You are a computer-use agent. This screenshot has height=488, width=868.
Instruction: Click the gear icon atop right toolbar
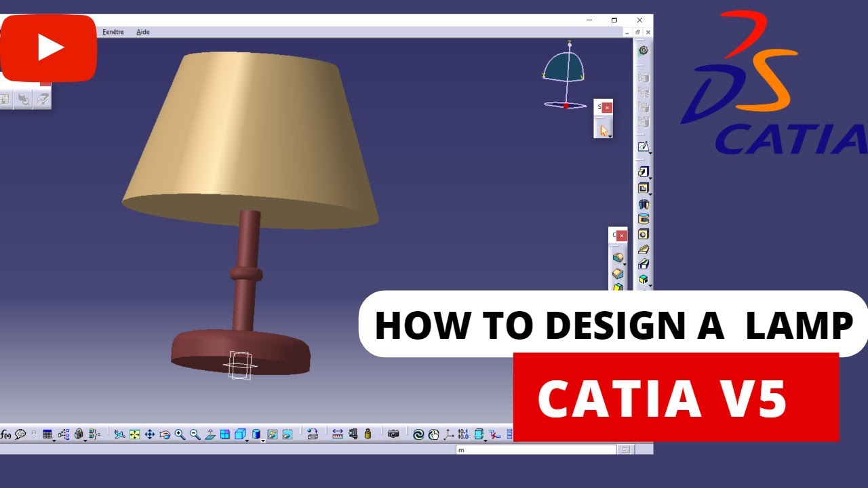click(644, 50)
